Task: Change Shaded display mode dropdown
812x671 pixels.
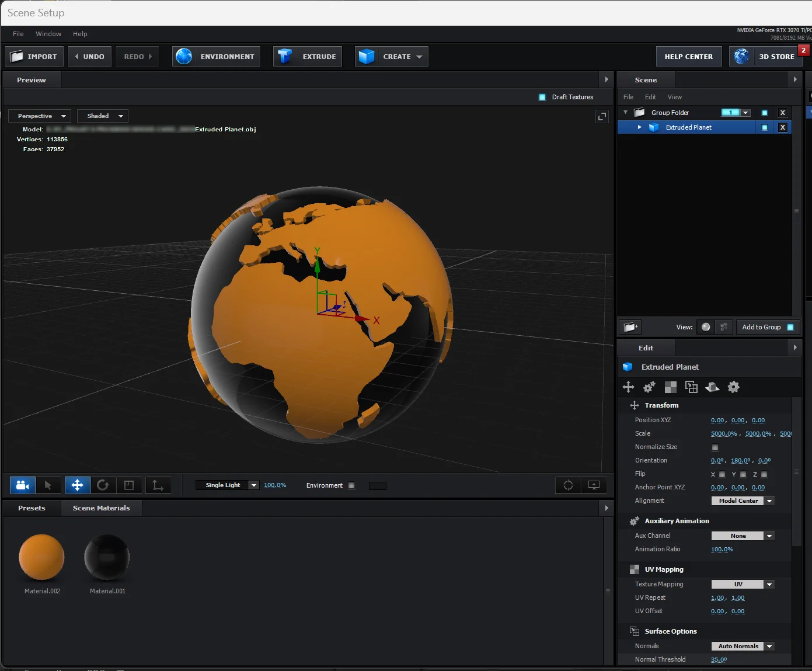Action: point(103,116)
